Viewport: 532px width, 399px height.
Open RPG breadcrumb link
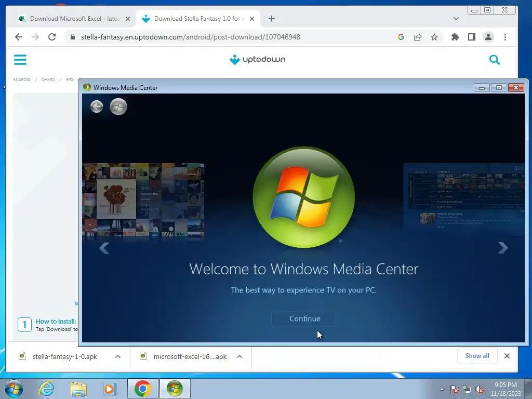(70, 79)
